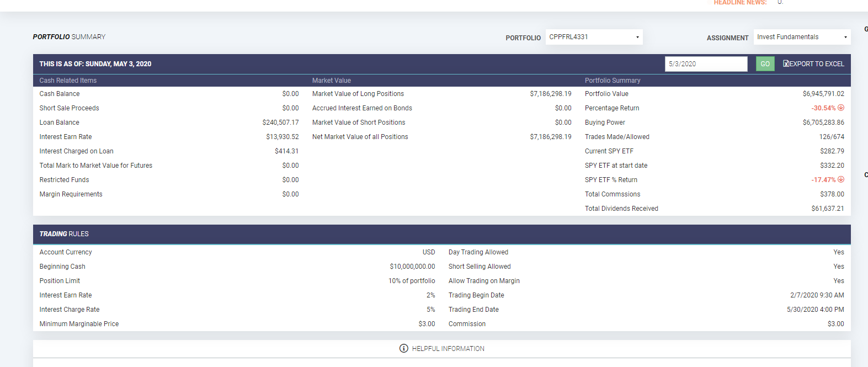
Task: Click the Interest Earn Rate value 2%
Action: coord(431,295)
